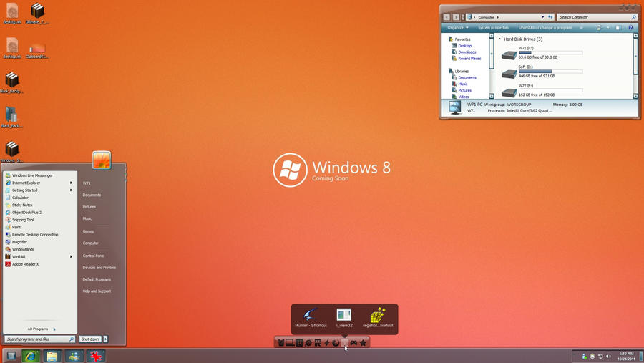Viewport: 644px width, 363px height.
Task: Click the user picture on Start menu
Action: tap(102, 160)
